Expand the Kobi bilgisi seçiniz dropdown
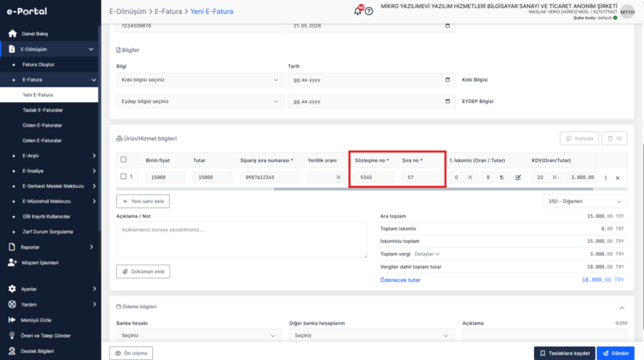 (x=200, y=80)
